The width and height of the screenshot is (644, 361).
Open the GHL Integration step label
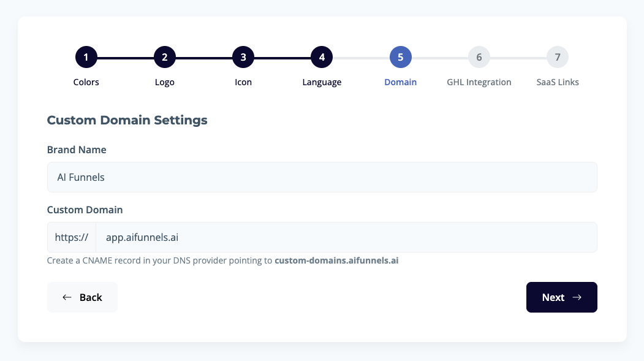click(x=479, y=82)
